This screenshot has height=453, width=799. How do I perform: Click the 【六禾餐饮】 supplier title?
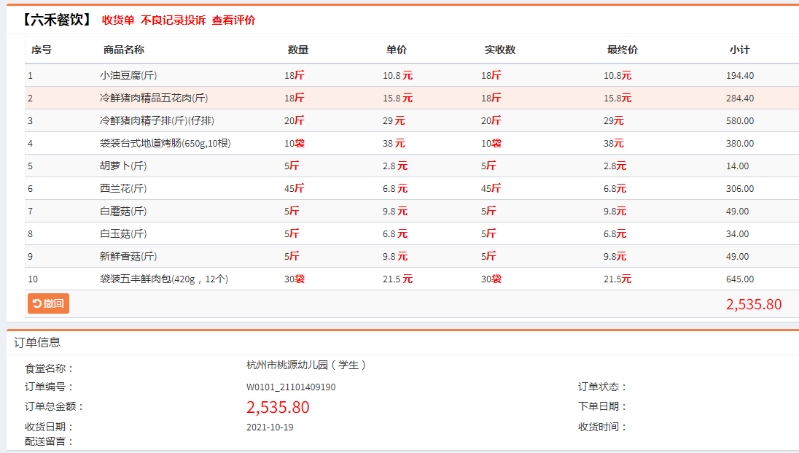click(x=57, y=20)
